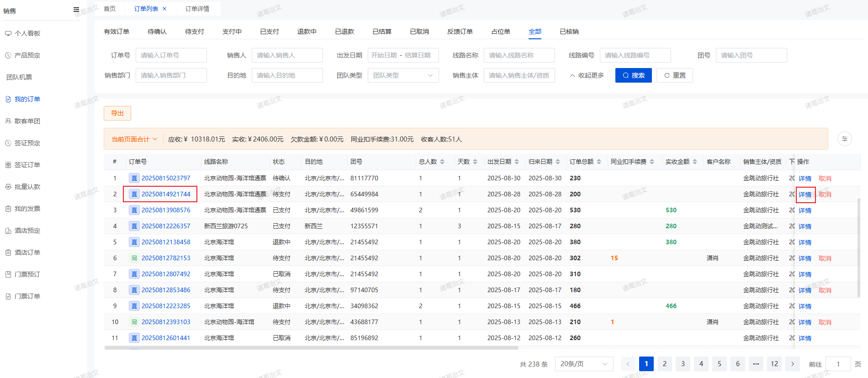The height and width of the screenshot is (378, 868).
Task: Click the 个人看板 sidebar icon
Action: [x=8, y=33]
